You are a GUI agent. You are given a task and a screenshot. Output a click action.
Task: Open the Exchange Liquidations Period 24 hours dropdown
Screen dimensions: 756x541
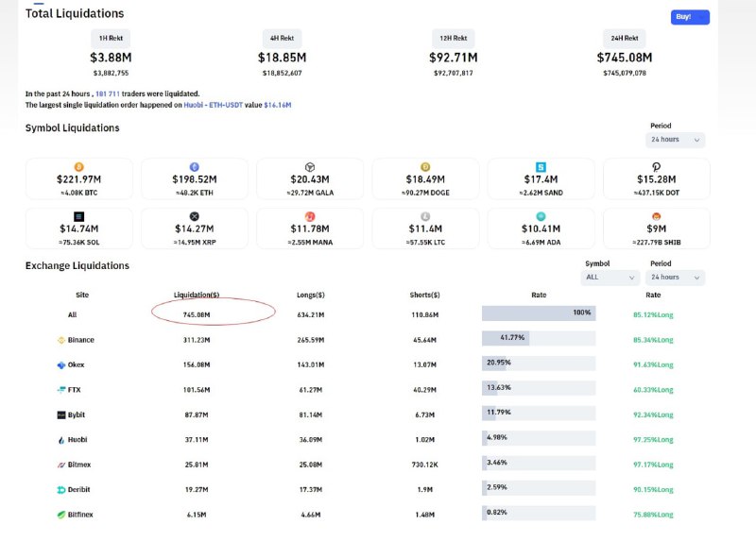pos(675,278)
